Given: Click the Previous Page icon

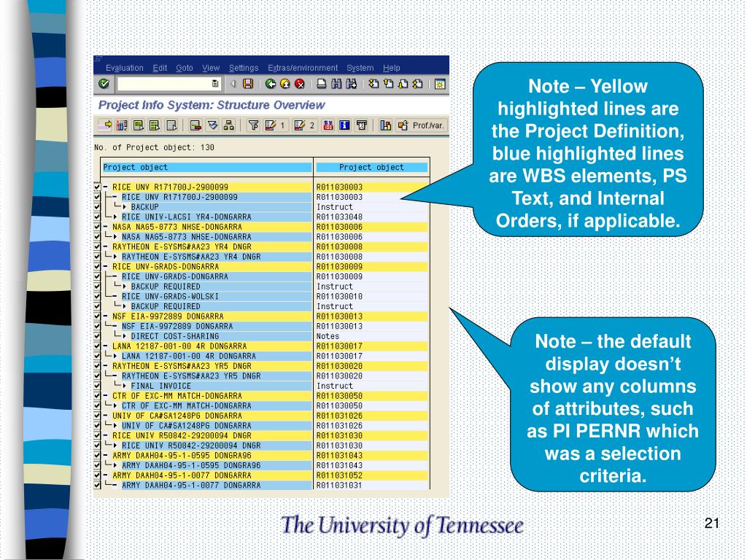Looking at the screenshot, I should 388,84.
